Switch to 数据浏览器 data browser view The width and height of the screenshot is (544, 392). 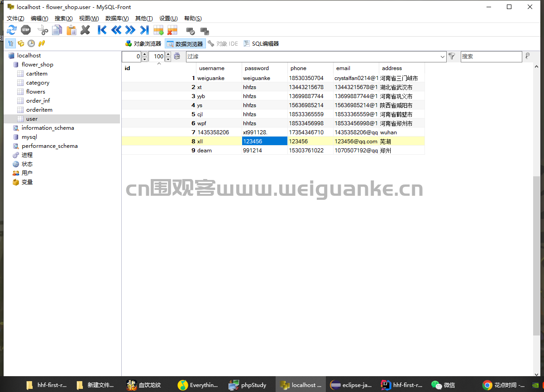(x=185, y=43)
